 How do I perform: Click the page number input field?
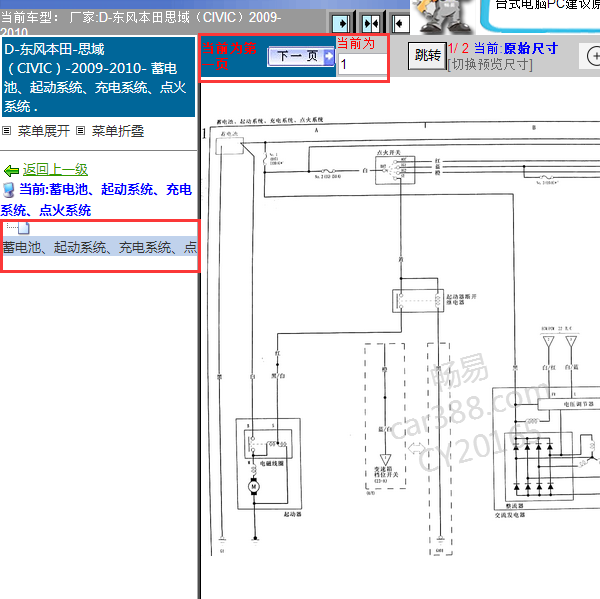[x=362, y=64]
